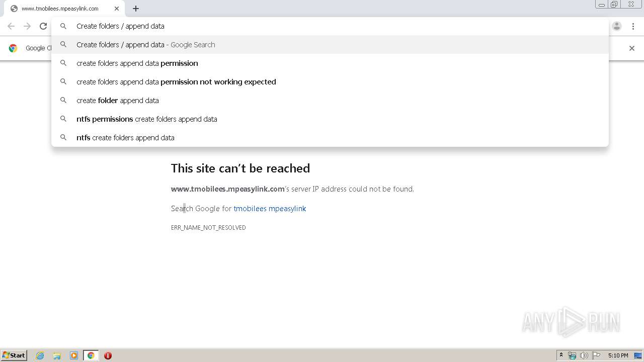Viewport: 644px width, 362px height.
Task: Pick 'ntfs permissions create folders append data' suggestion
Action: pyautogui.click(x=330, y=119)
